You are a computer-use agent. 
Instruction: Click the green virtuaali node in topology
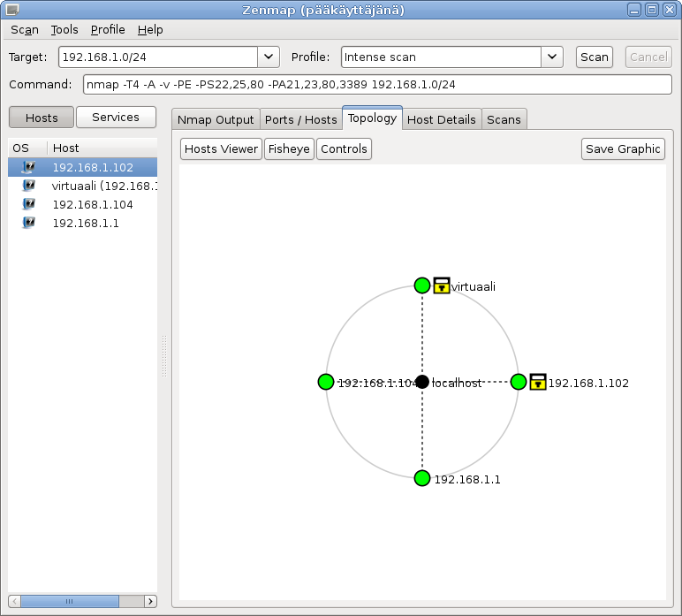point(422,285)
